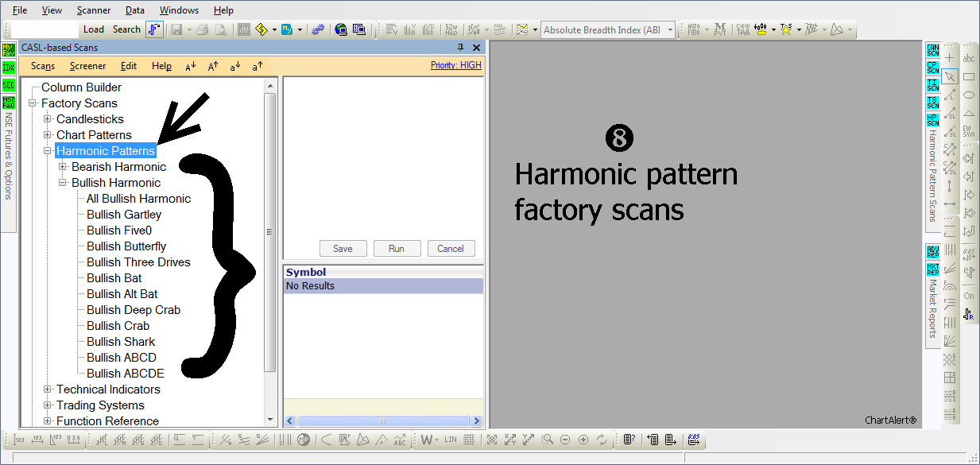980x465 pixels.
Task: Open the SEC side panel icon
Action: tap(9, 85)
